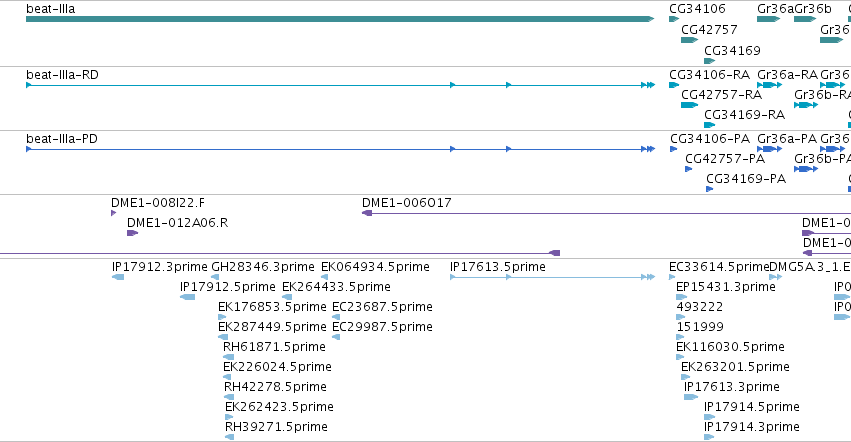
Task: Select Gr36a-PA protein label
Action: [x=786, y=138]
